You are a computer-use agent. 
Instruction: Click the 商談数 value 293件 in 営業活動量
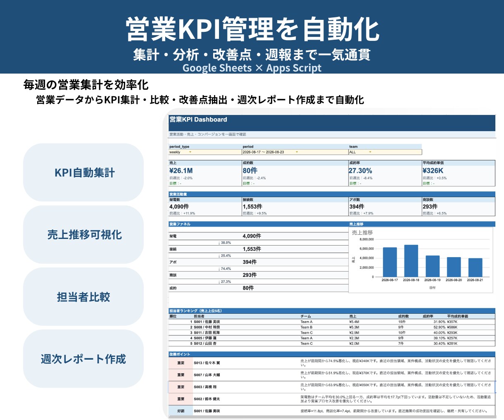coord(430,206)
